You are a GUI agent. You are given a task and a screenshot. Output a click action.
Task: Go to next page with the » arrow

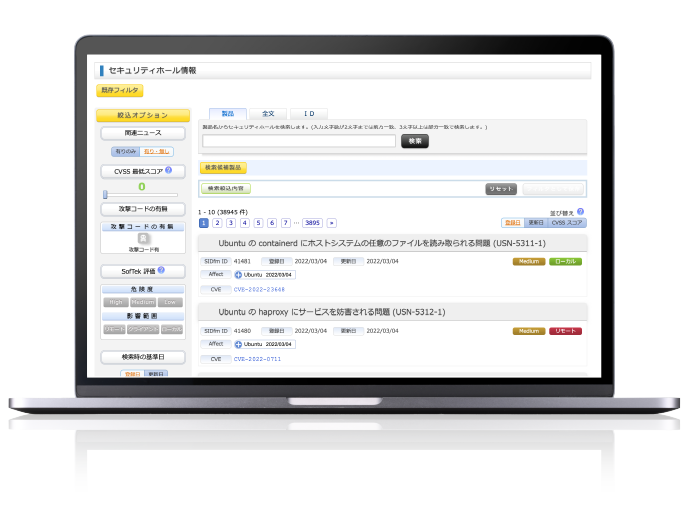coord(331,223)
